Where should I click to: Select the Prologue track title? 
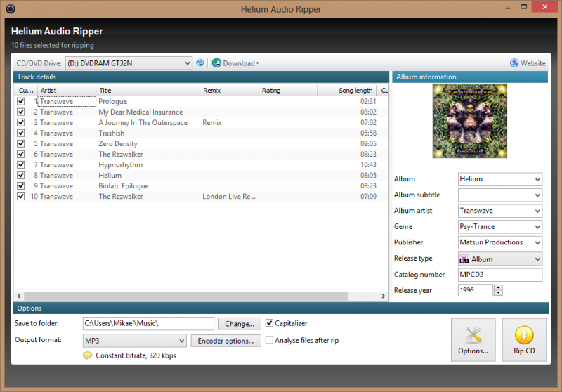(x=112, y=101)
